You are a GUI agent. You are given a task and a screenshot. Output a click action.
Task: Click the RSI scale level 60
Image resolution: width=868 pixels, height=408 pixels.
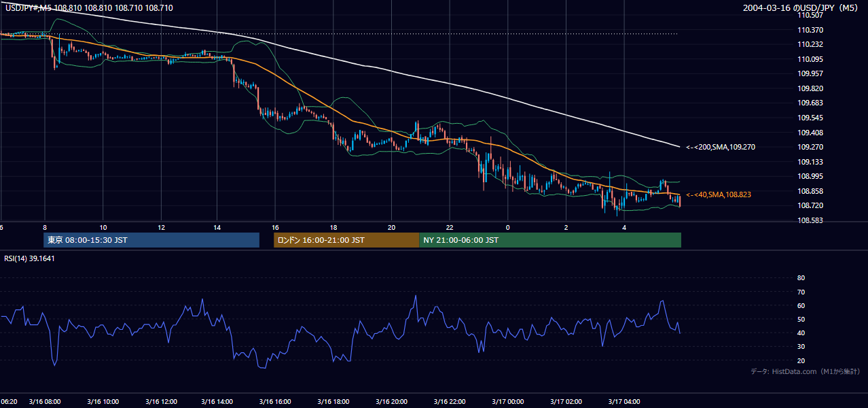click(x=801, y=305)
